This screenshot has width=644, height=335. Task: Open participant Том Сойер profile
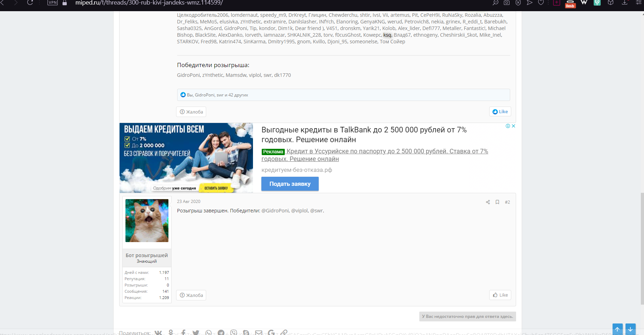click(392, 42)
